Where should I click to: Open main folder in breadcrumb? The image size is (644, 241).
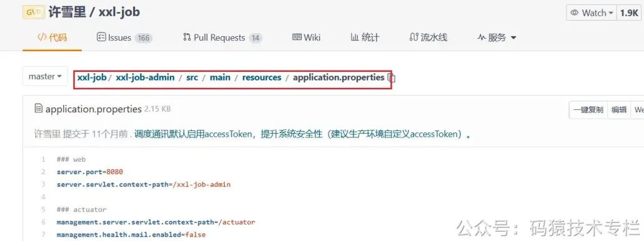pyautogui.click(x=220, y=77)
